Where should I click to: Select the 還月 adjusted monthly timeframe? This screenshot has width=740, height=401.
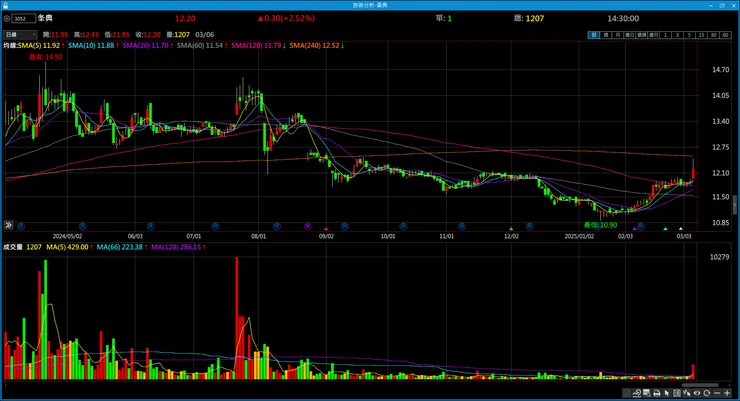tap(653, 35)
